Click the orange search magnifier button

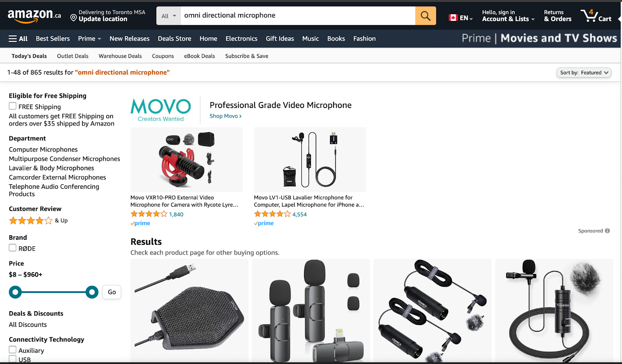[x=425, y=16]
